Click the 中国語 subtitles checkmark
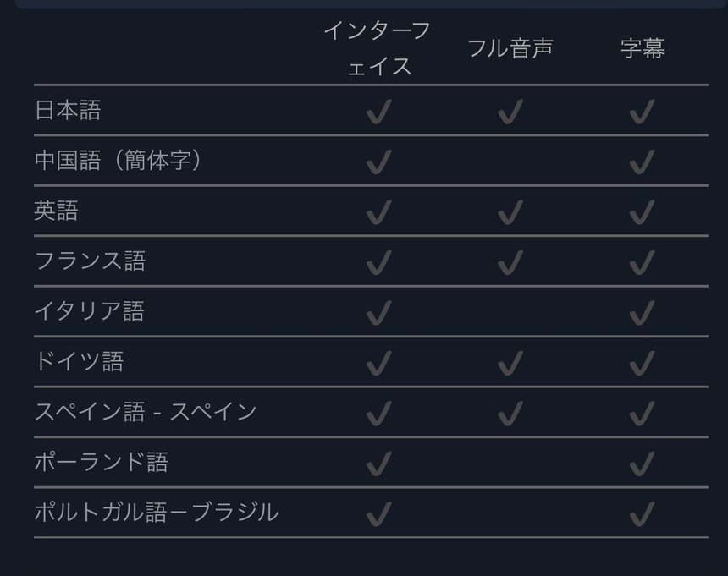The image size is (728, 576). 643,162
